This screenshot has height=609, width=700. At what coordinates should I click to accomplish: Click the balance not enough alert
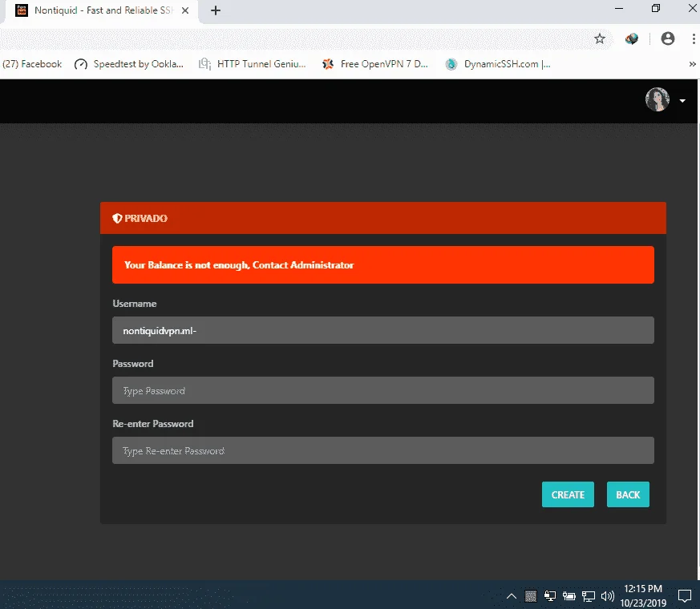point(383,264)
